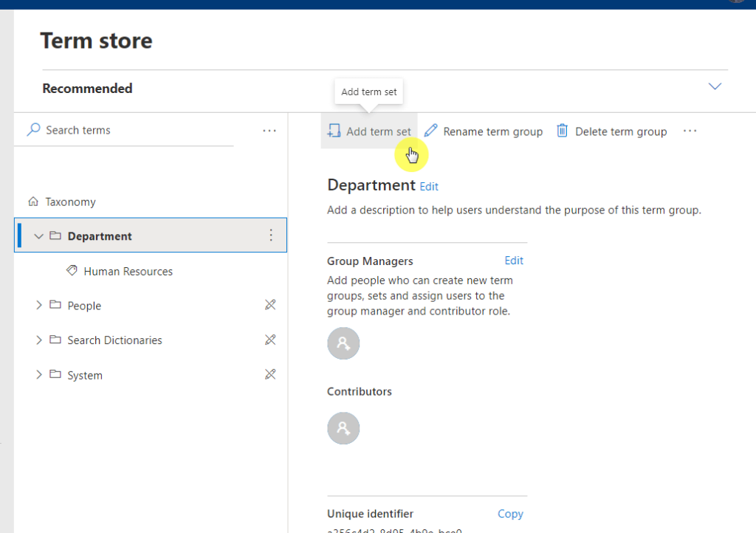
Task: Select the Department label in the tree
Action: click(x=100, y=236)
